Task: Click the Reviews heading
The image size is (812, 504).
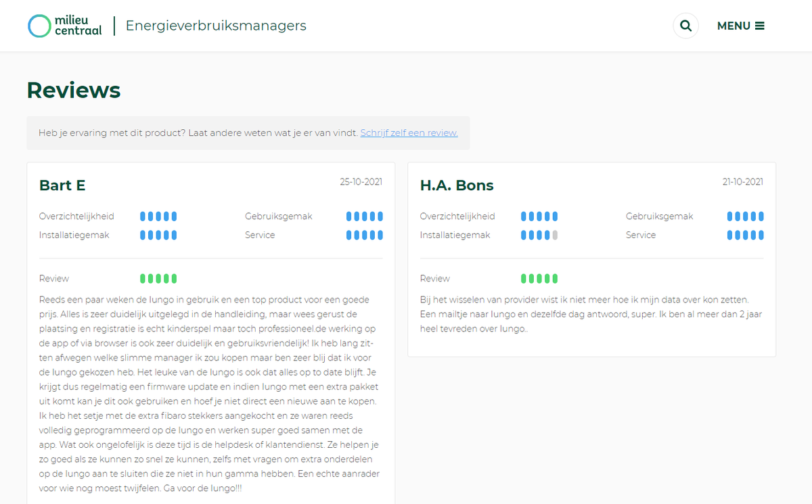Action: click(74, 90)
